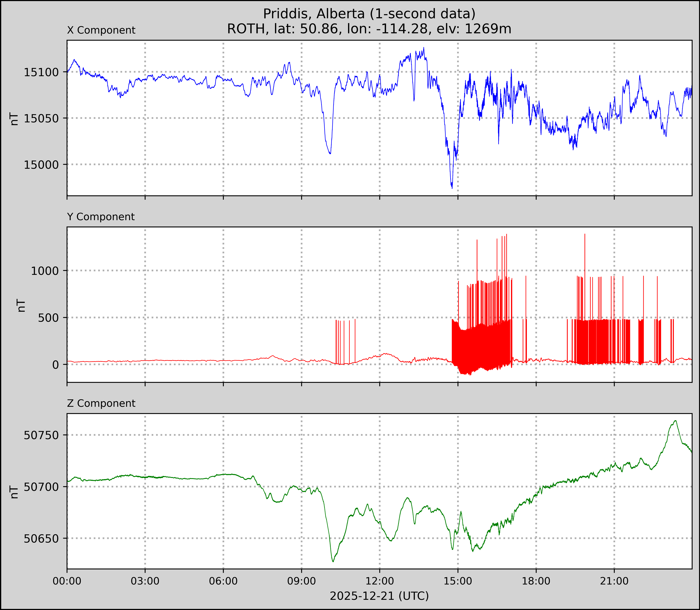Image resolution: width=700 pixels, height=610 pixels.
Task: Click the 2025-12-21 (UTC) date label
Action: tap(379, 596)
